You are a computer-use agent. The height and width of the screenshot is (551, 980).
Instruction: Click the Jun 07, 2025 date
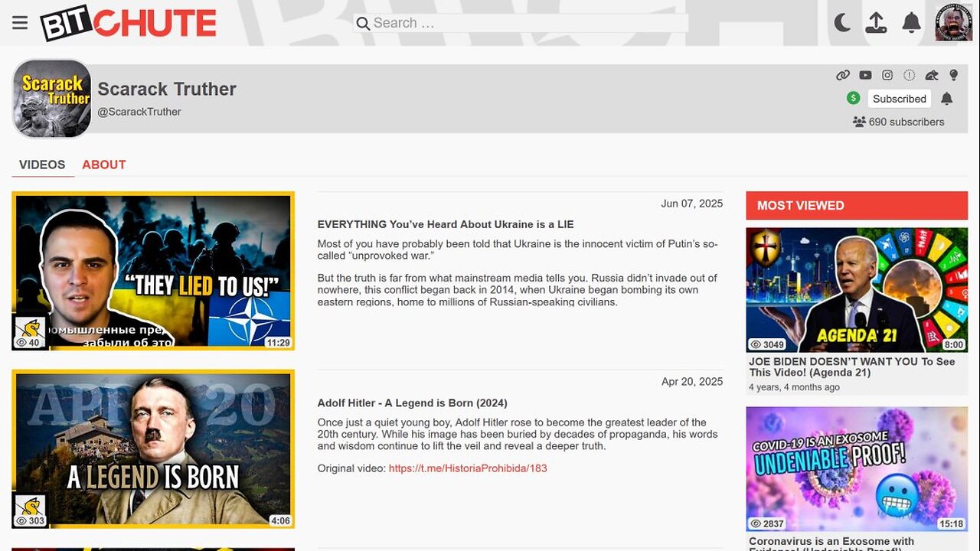692,204
